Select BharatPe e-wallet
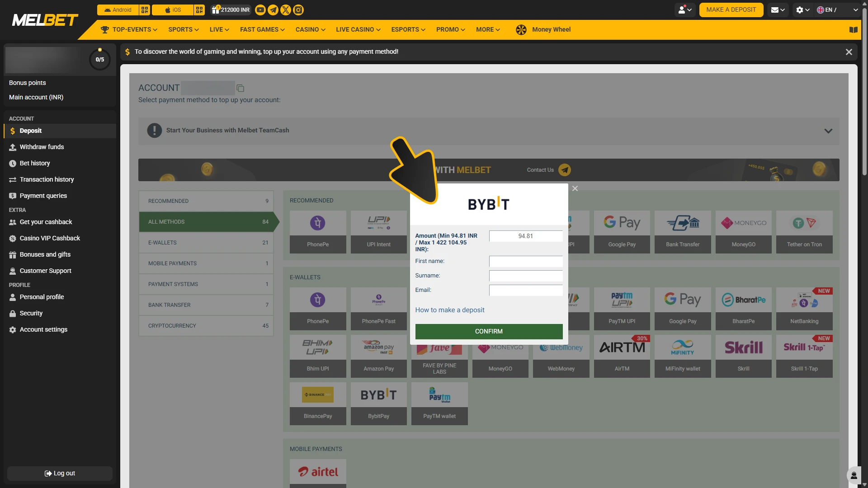 744,309
